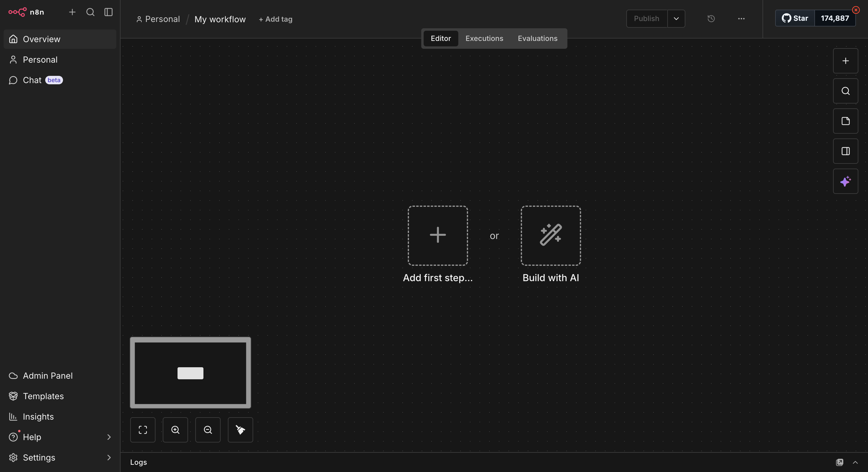Image resolution: width=868 pixels, height=472 pixels.
Task: Open the workflow version history icon
Action: point(711,19)
